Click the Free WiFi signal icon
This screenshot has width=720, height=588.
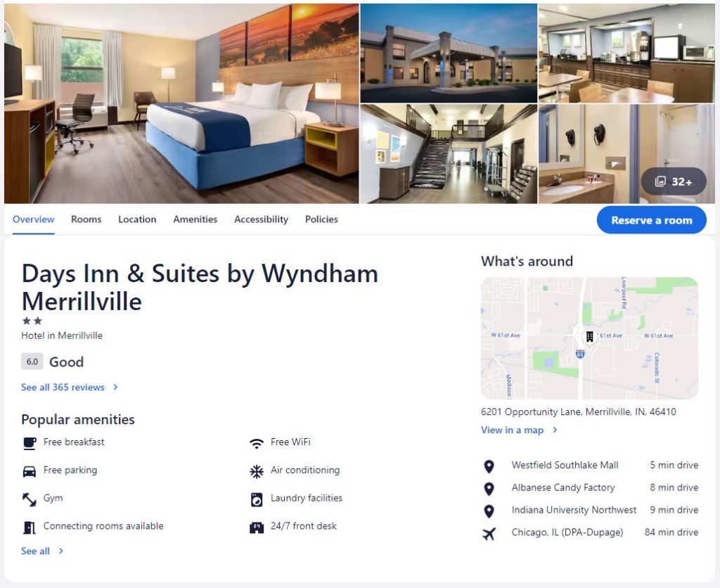[x=256, y=443]
